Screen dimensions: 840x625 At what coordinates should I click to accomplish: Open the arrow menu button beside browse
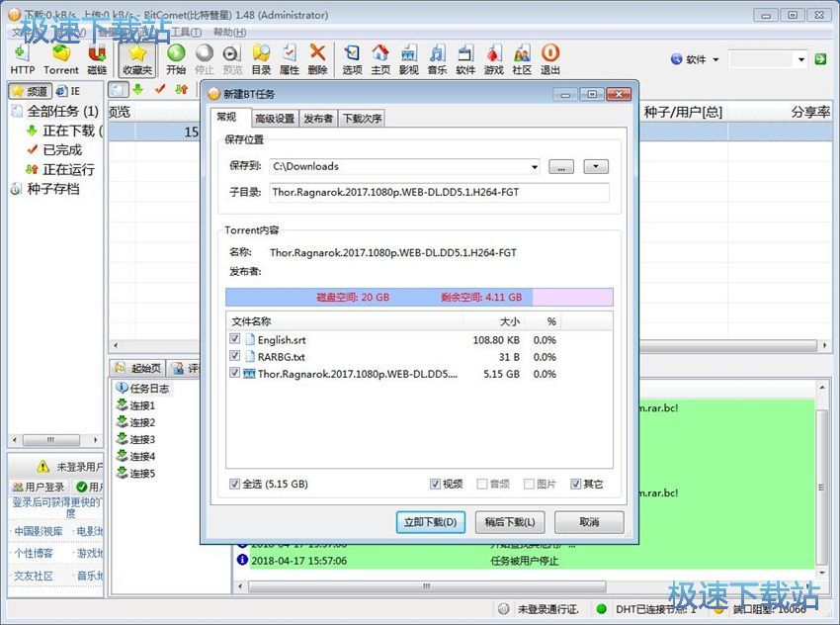coord(596,167)
